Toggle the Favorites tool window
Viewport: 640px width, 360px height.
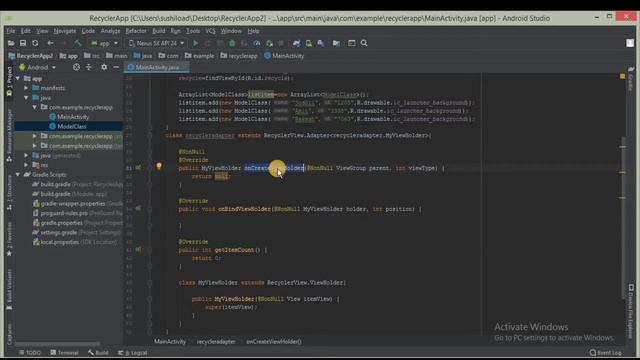(9, 239)
